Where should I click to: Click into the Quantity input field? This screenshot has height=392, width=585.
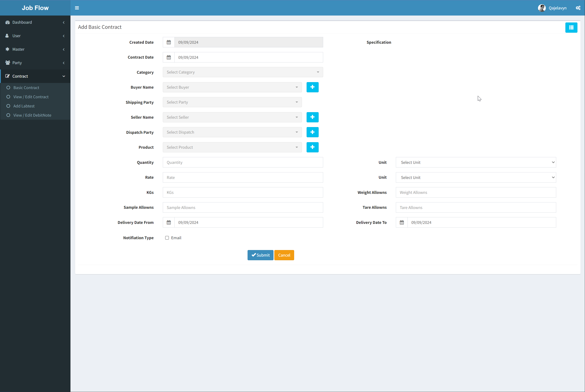[242, 163]
